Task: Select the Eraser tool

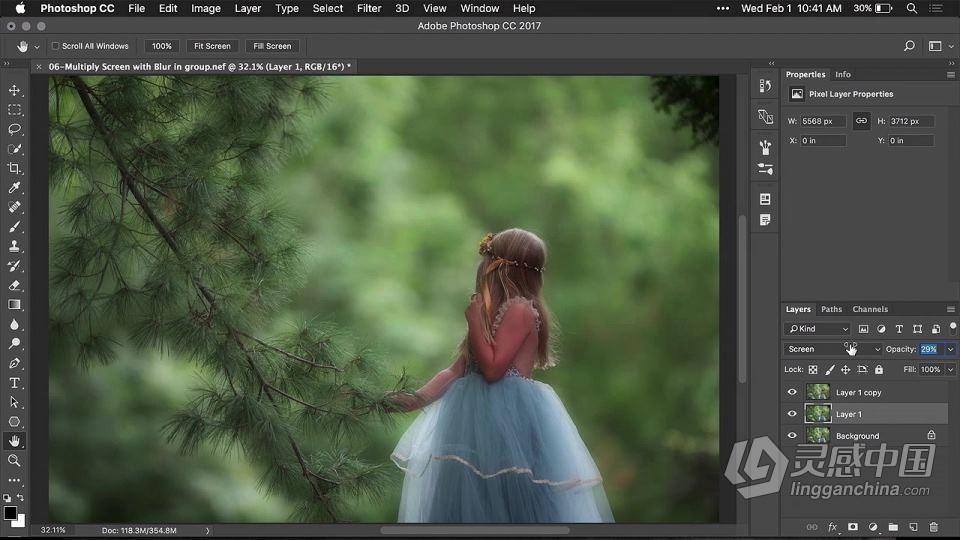Action: coord(14,285)
